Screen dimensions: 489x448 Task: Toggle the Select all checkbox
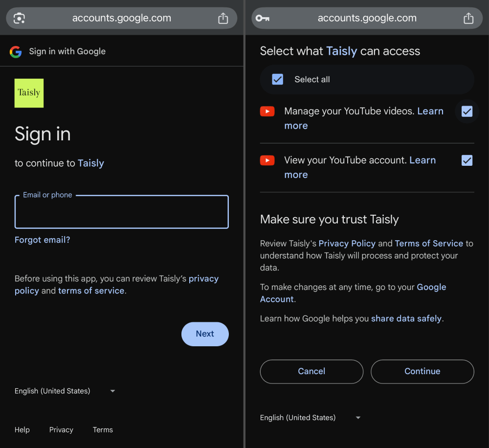278,79
